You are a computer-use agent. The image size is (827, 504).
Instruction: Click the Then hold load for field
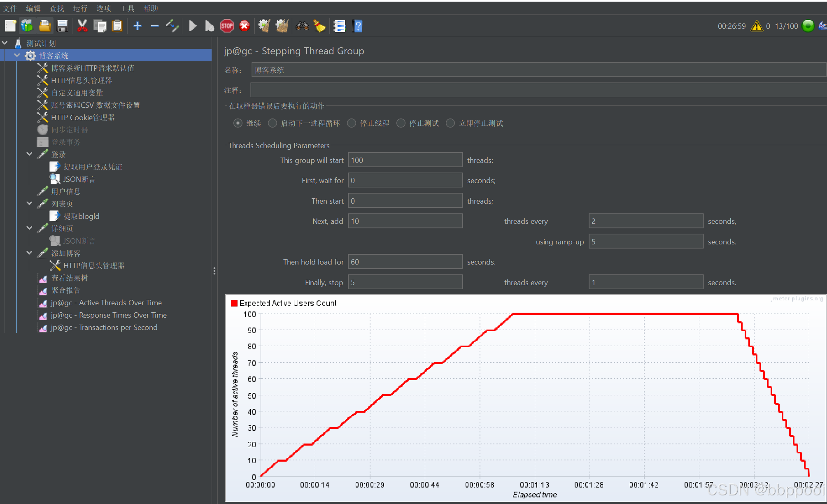[x=405, y=262]
